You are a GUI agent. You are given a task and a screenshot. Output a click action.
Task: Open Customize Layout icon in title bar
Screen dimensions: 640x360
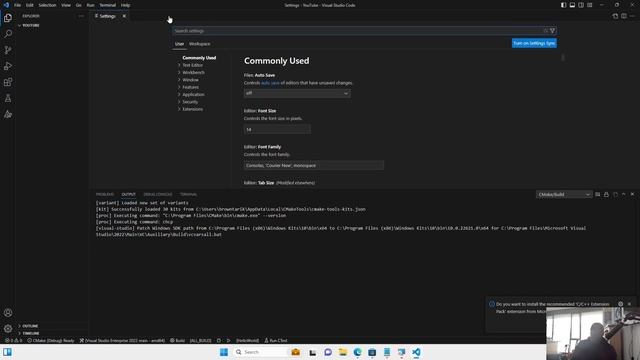click(590, 5)
